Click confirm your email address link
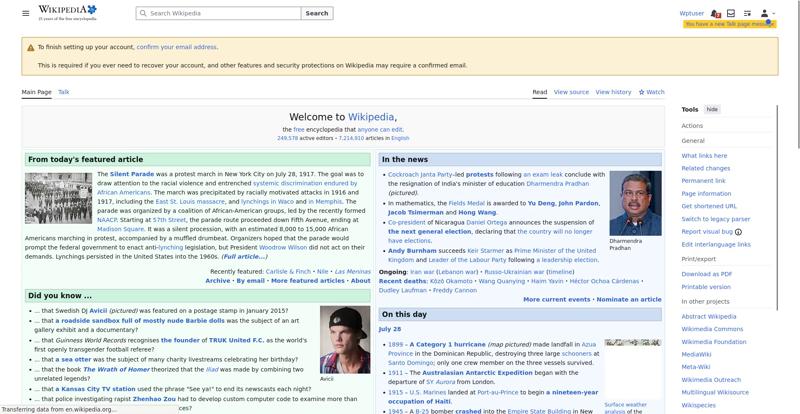Screen dimensions: 800x414 coord(177,47)
